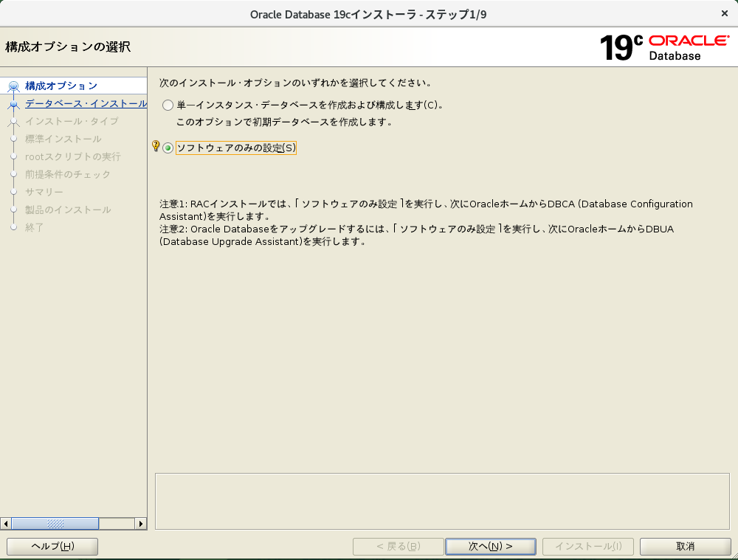
Task: Open help with ヘルプ(H) button
Action: [x=52, y=547]
